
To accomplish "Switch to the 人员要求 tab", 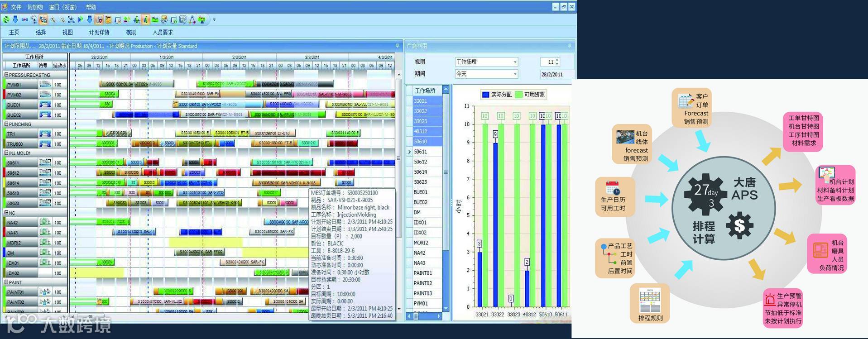I will 163,33.
